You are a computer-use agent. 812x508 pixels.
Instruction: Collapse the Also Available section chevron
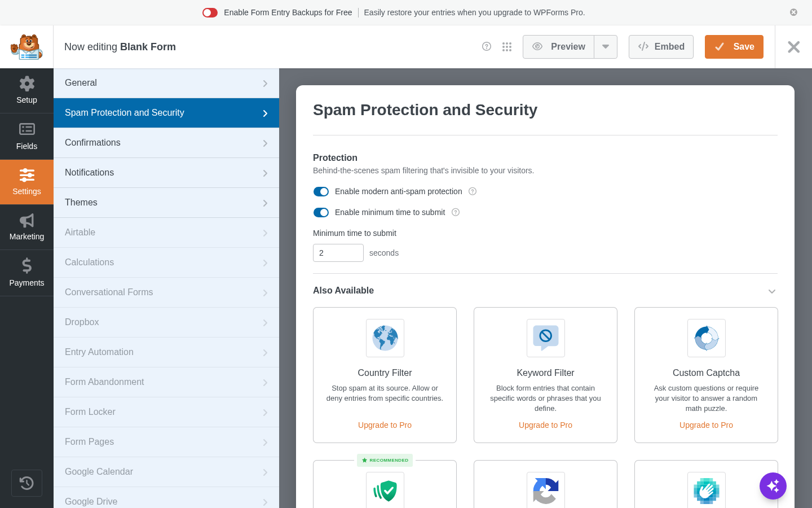pos(772,291)
